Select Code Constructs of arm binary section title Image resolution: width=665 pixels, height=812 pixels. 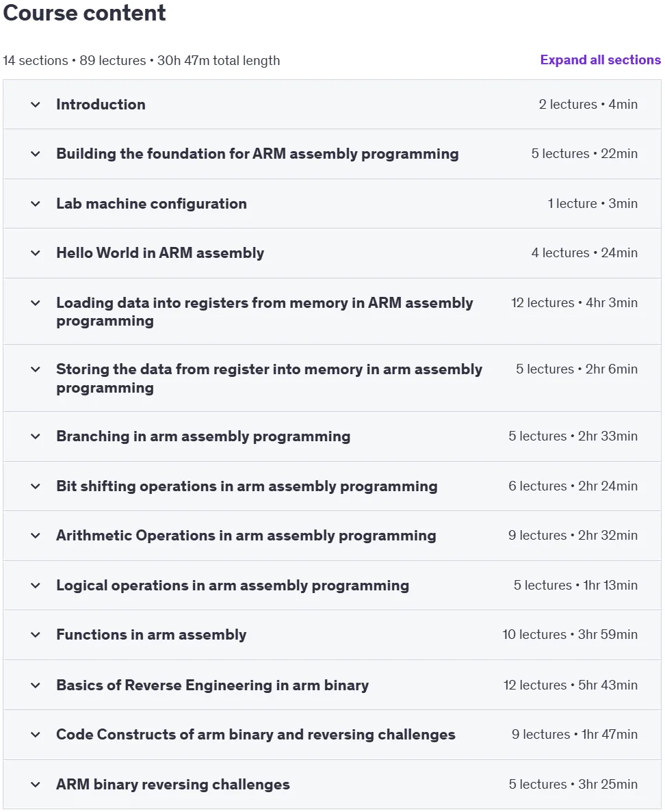(256, 735)
